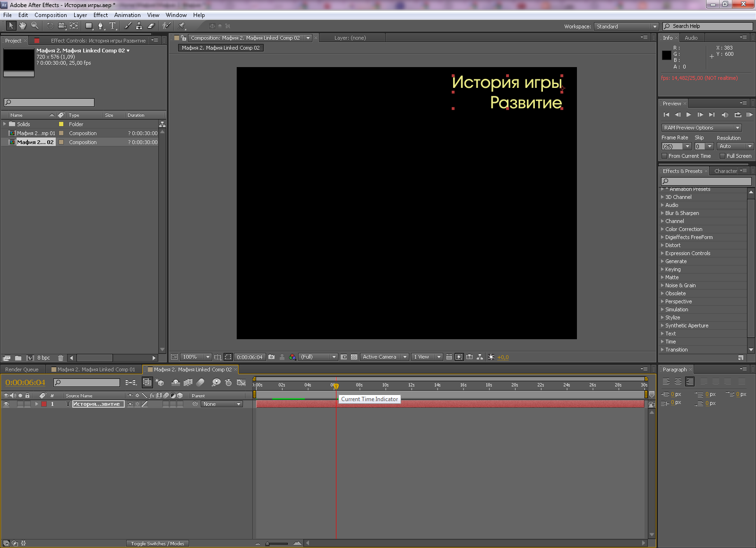Viewport: 756px width, 548px height.
Task: Select the Pen tool
Action: (101, 26)
